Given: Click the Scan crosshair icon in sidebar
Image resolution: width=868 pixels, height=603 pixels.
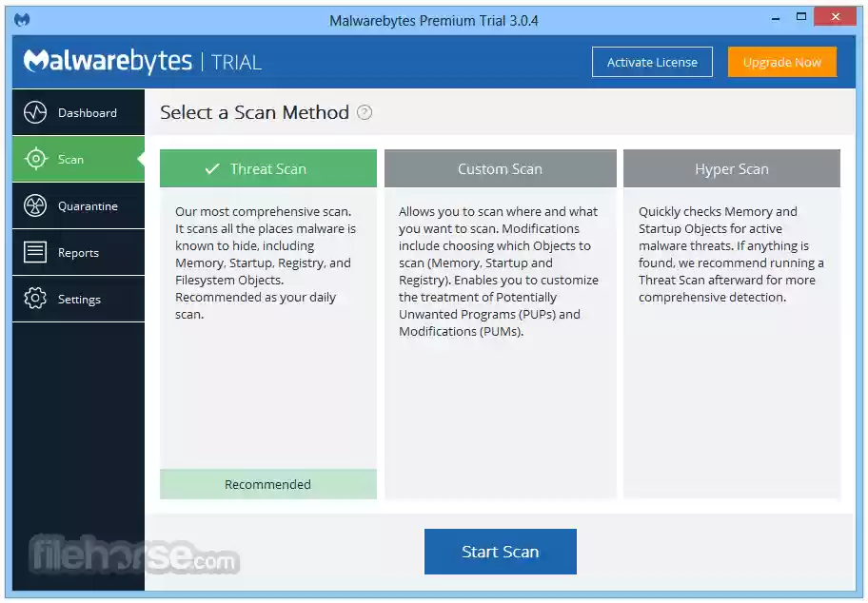Looking at the screenshot, I should coord(35,159).
